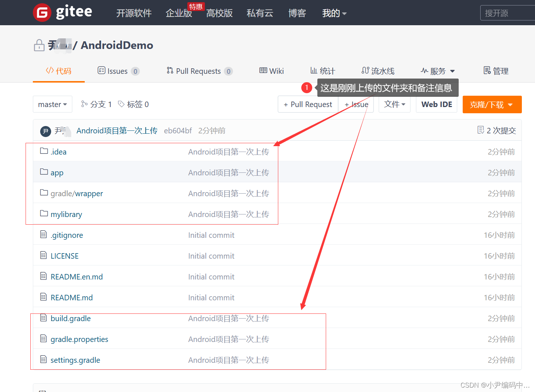535x392 pixels.
Task: Click the file icon beside README.en.md
Action: pyautogui.click(x=43, y=276)
